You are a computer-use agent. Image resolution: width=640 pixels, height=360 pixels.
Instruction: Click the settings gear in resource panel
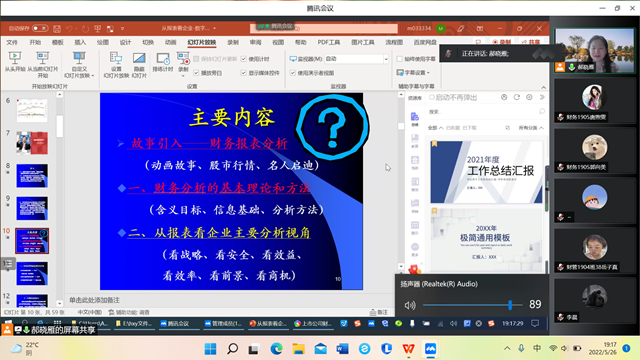(x=529, y=97)
